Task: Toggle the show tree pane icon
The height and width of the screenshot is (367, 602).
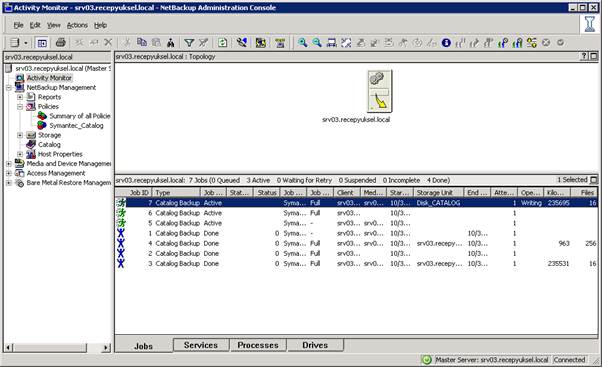Action: tap(41, 43)
